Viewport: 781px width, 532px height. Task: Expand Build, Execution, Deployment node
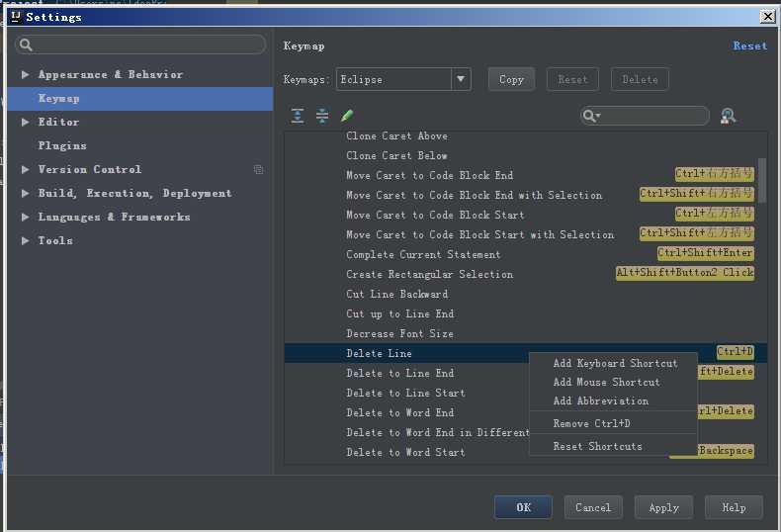pos(25,193)
